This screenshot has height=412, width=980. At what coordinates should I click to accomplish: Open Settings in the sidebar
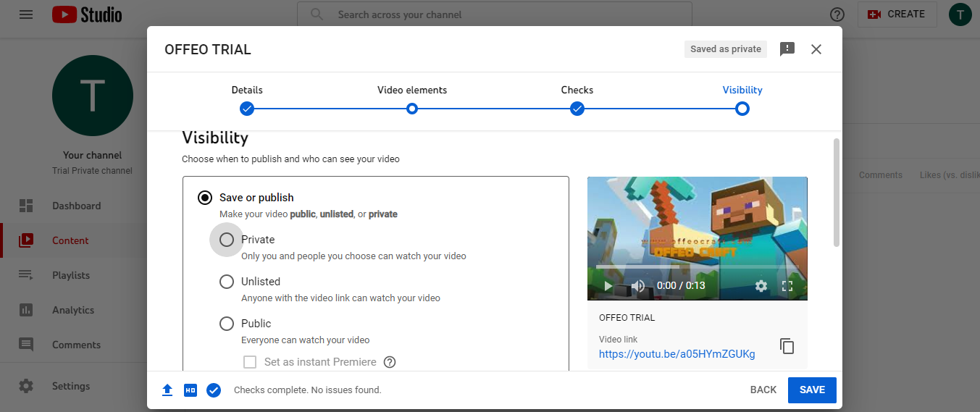72,386
